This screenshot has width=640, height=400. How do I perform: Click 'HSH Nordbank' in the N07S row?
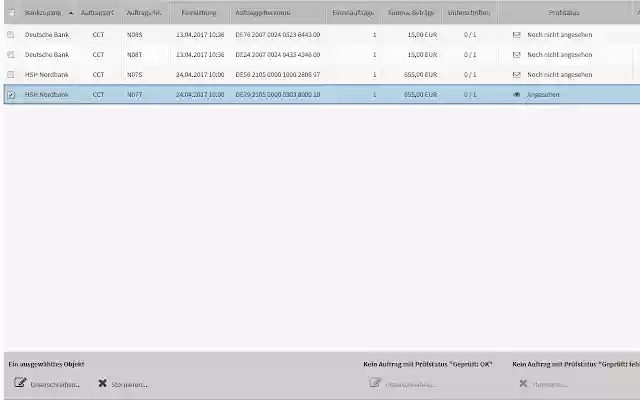[47, 75]
